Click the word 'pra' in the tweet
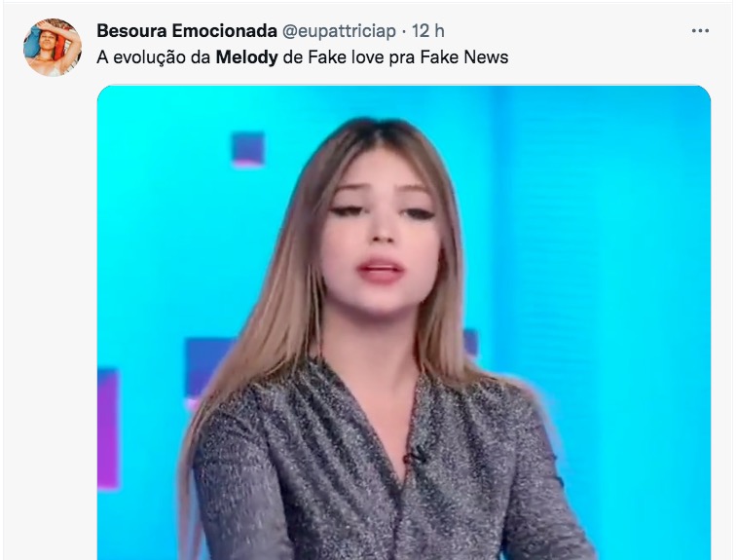 pos(402,58)
